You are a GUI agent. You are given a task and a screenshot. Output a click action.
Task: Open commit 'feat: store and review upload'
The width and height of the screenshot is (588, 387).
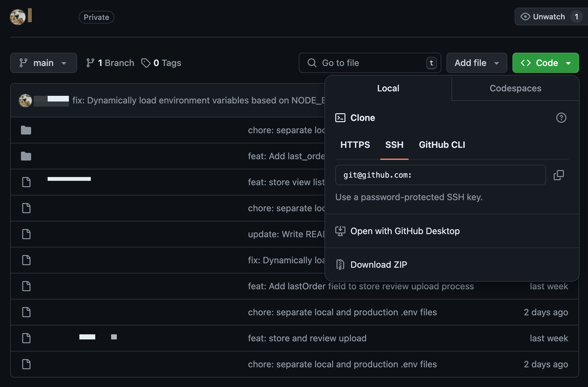click(x=307, y=338)
